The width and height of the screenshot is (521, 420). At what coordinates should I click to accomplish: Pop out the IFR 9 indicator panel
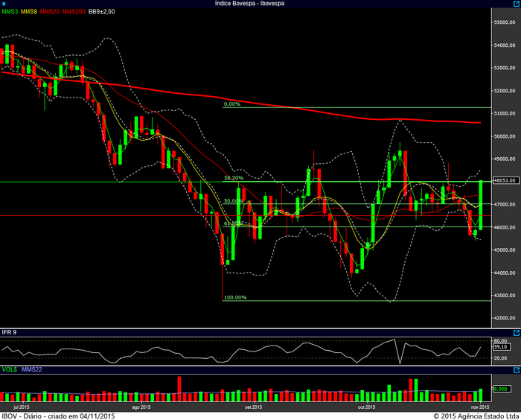click(x=517, y=333)
